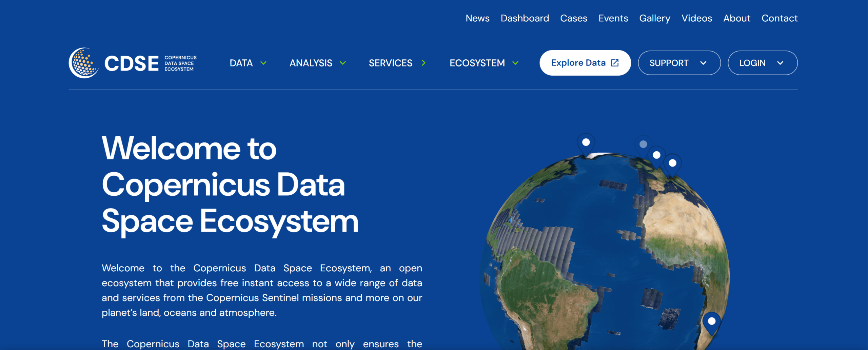Navigate to the Videos page
This screenshot has height=350, width=868.
click(696, 18)
